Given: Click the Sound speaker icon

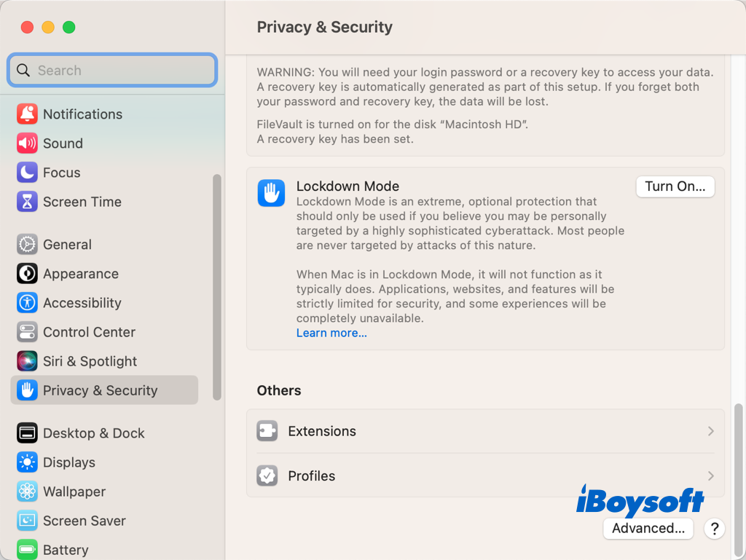Looking at the screenshot, I should pos(27,143).
